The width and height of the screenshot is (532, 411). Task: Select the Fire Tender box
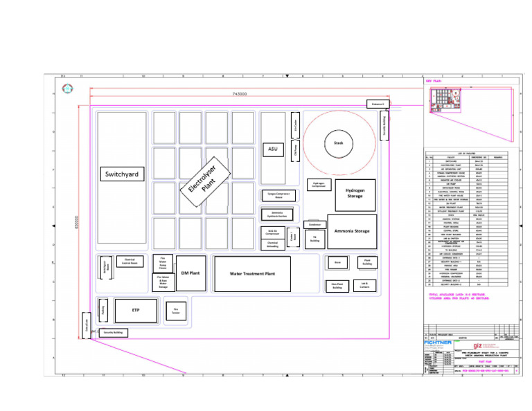pos(176,311)
